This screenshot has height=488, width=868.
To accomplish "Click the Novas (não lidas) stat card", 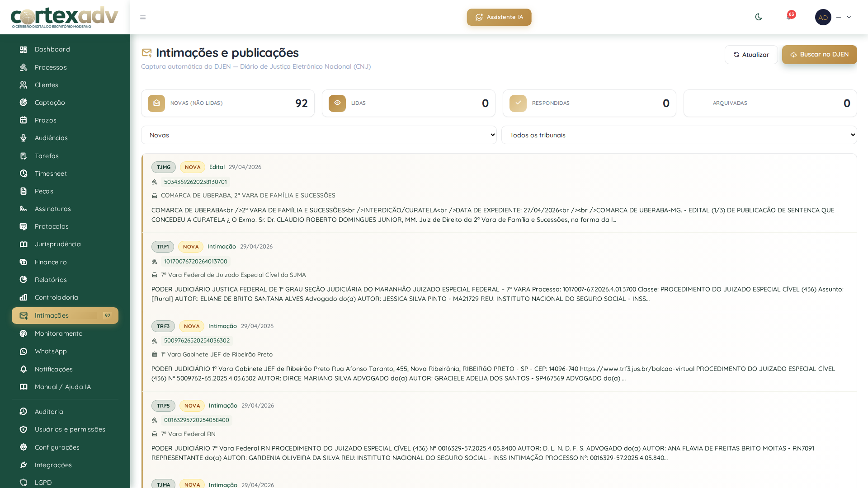I will pos(228,103).
